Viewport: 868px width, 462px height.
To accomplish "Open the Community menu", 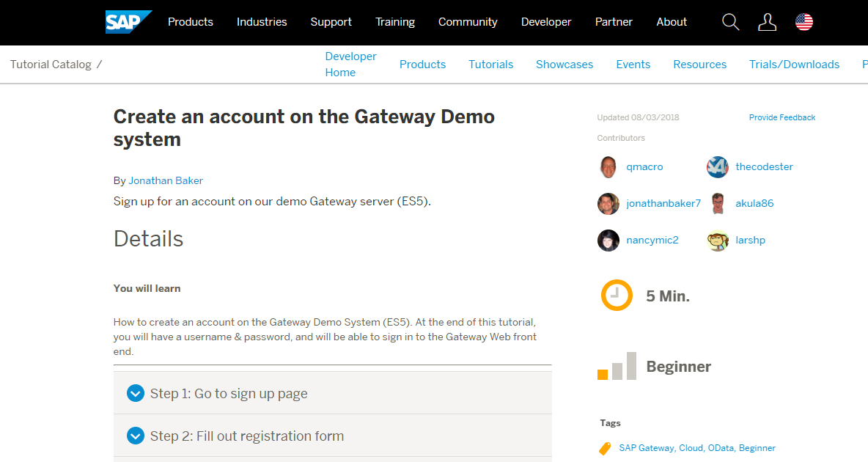I will 468,22.
